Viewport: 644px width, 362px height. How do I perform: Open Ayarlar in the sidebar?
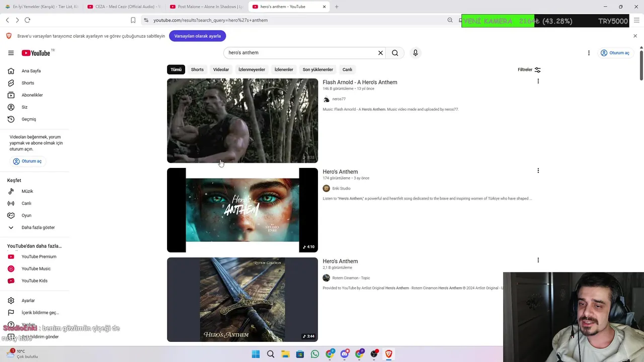pos(34,301)
